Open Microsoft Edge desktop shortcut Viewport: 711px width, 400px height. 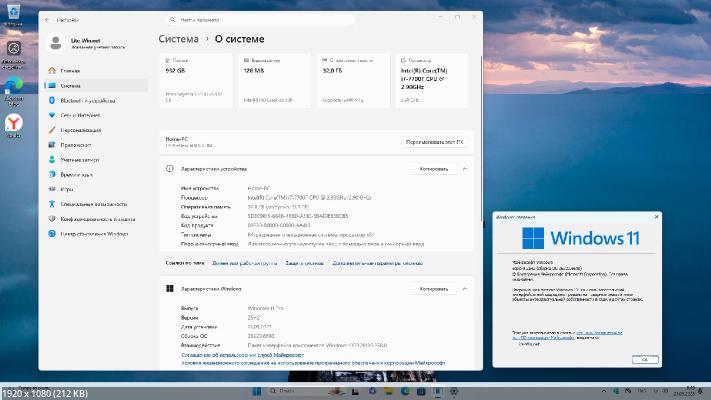[14, 86]
